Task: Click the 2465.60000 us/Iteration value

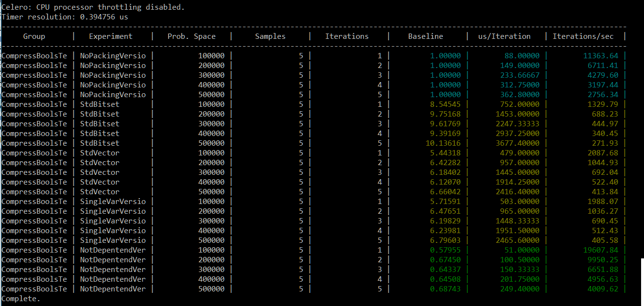Action: pyautogui.click(x=518, y=240)
